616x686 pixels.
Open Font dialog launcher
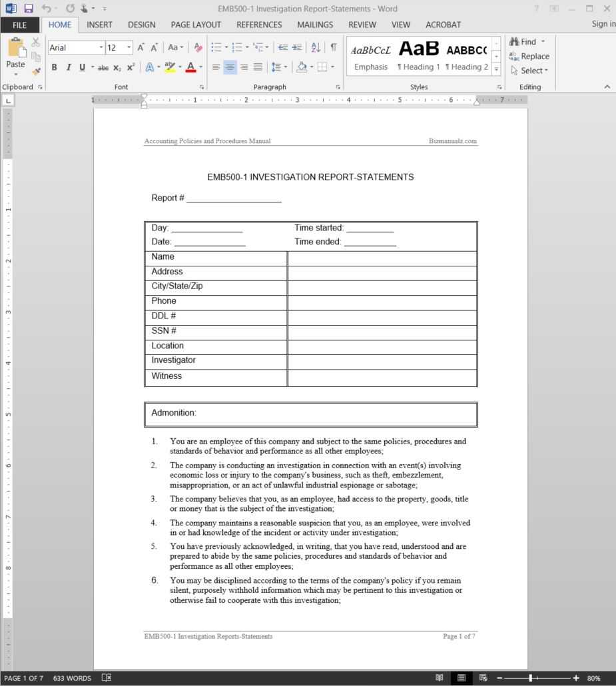click(x=201, y=87)
